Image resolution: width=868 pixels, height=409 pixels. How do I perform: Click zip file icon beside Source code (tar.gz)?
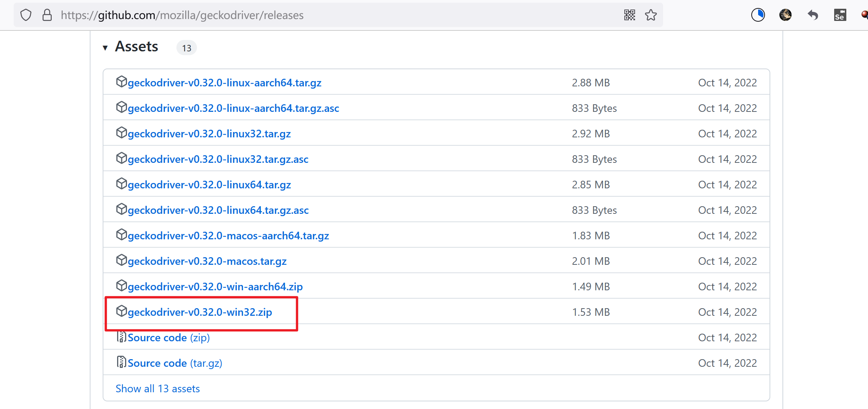(x=121, y=362)
